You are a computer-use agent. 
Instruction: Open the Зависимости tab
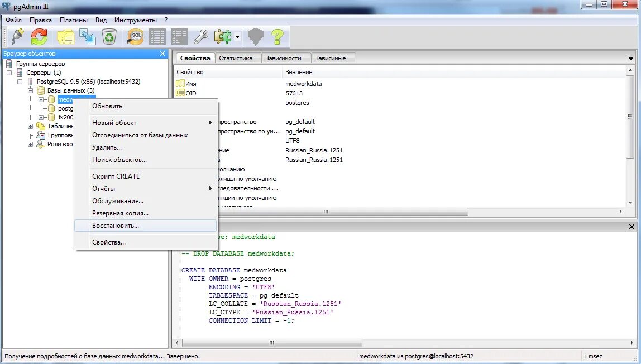(283, 58)
